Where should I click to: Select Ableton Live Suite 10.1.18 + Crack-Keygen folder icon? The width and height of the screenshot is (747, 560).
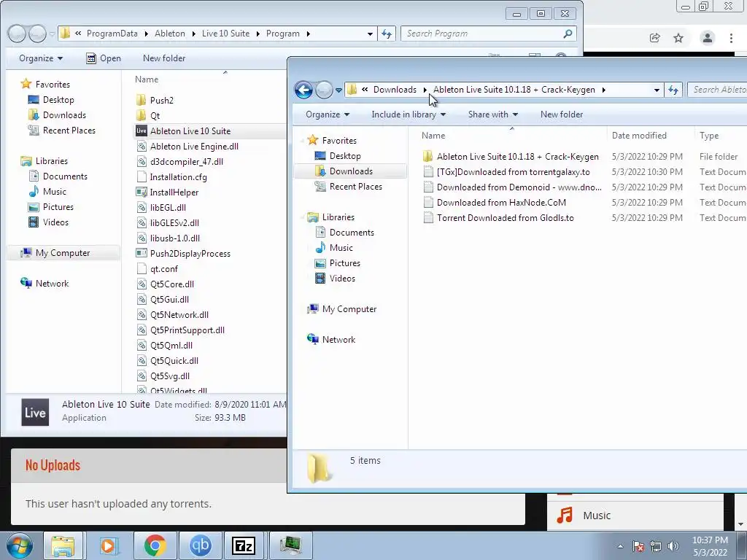pyautogui.click(x=427, y=156)
